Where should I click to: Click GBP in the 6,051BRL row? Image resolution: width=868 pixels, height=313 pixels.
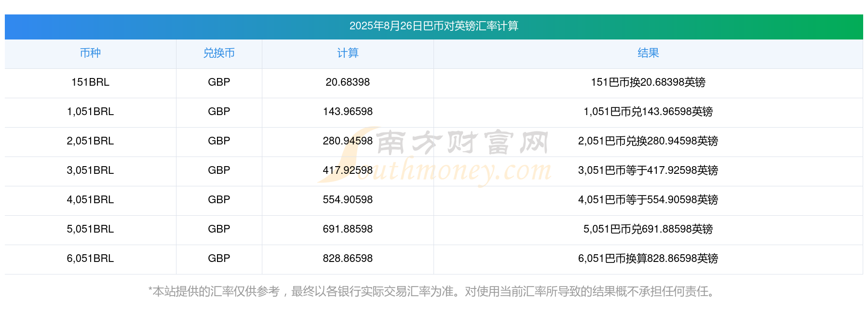point(219,259)
